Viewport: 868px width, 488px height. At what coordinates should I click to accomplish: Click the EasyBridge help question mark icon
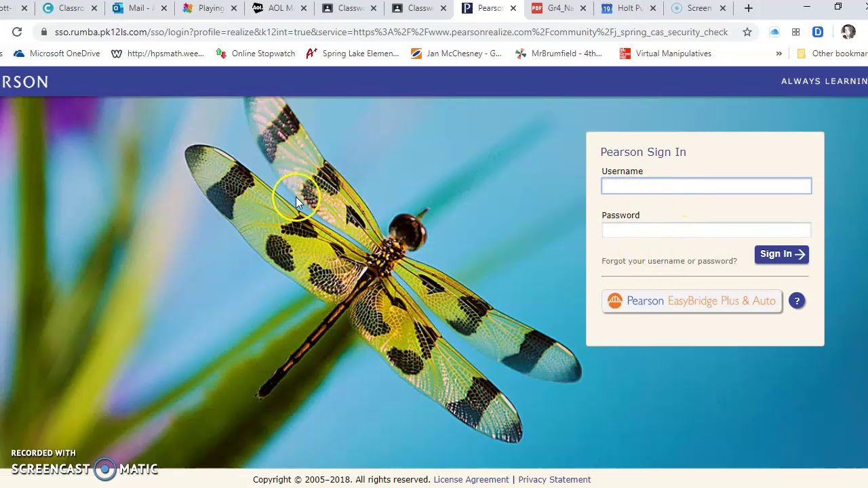797,301
